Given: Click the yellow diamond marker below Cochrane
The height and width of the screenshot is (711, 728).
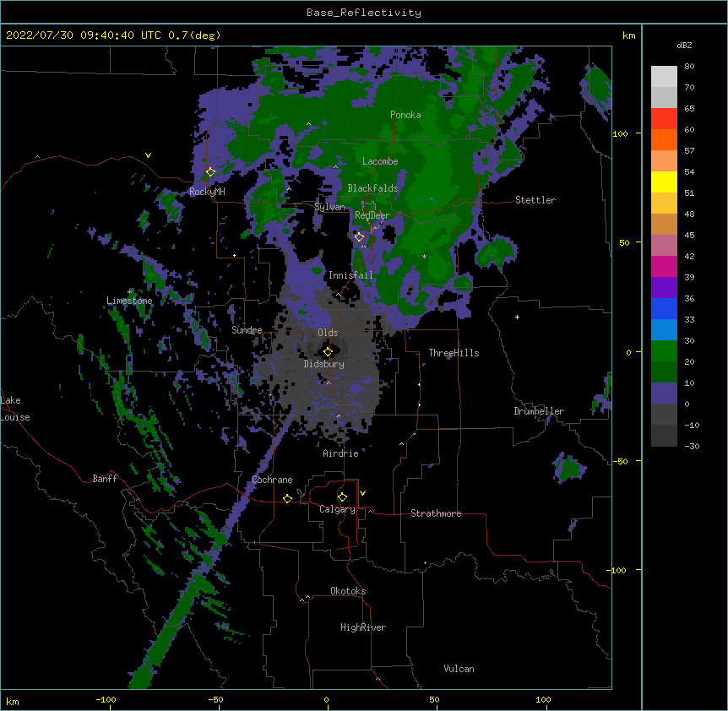Looking at the screenshot, I should click(x=287, y=498).
